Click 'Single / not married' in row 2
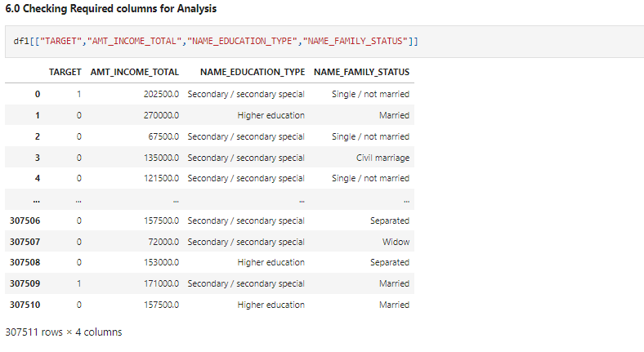This screenshot has width=644, height=352. pos(370,136)
